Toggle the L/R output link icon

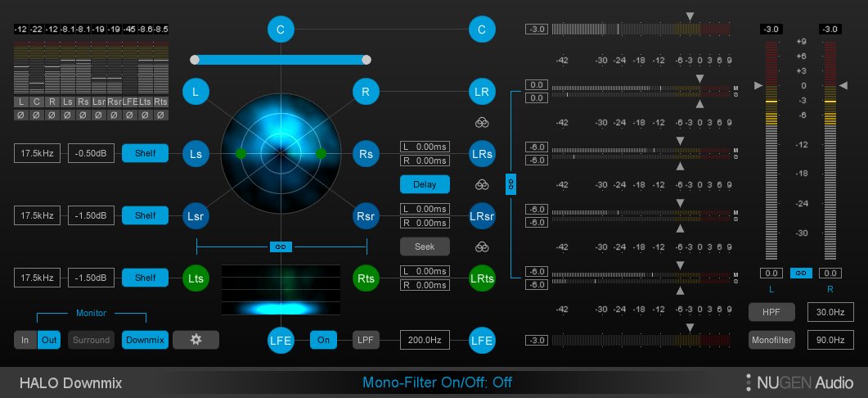tap(801, 273)
